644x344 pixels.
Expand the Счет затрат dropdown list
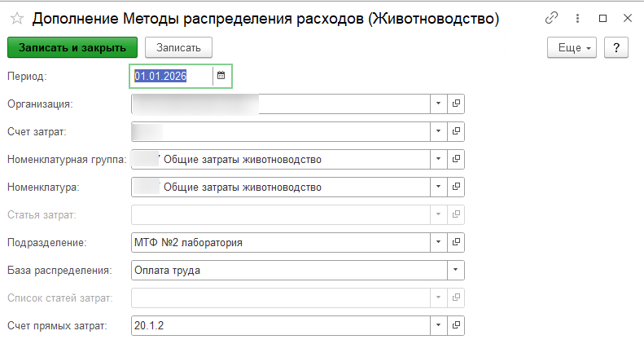439,131
